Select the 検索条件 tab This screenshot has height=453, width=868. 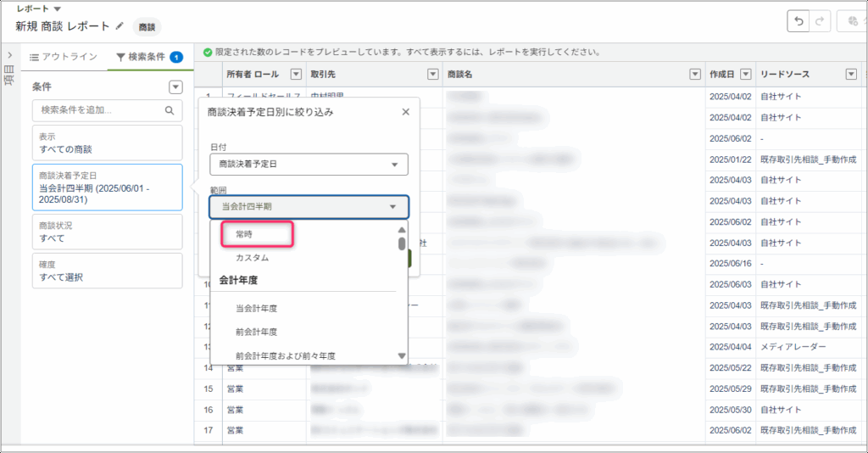[142, 57]
